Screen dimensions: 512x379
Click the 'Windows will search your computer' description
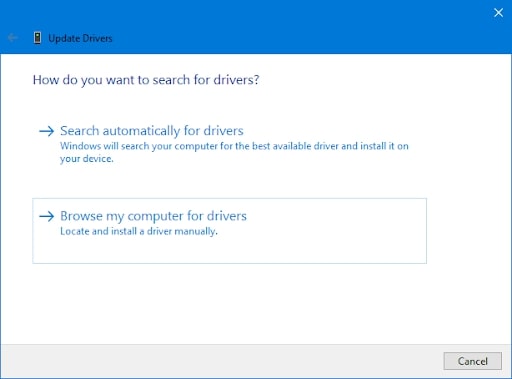[234, 152]
